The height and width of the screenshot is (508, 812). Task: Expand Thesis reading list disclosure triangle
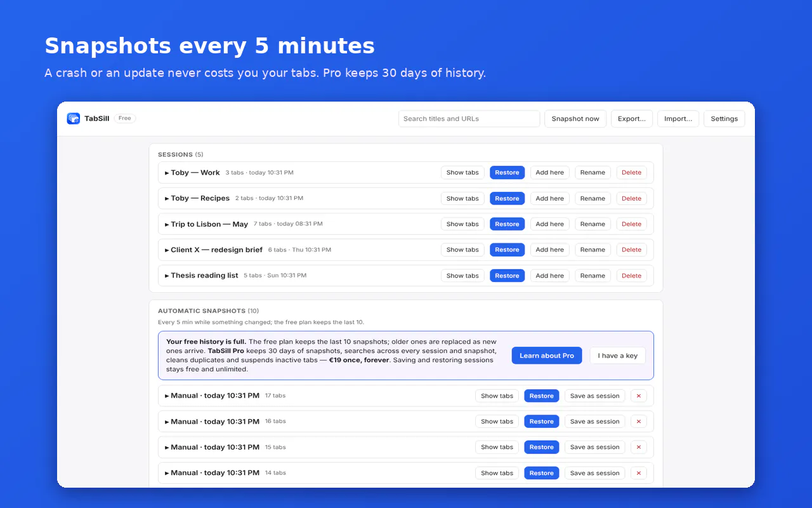coord(167,276)
